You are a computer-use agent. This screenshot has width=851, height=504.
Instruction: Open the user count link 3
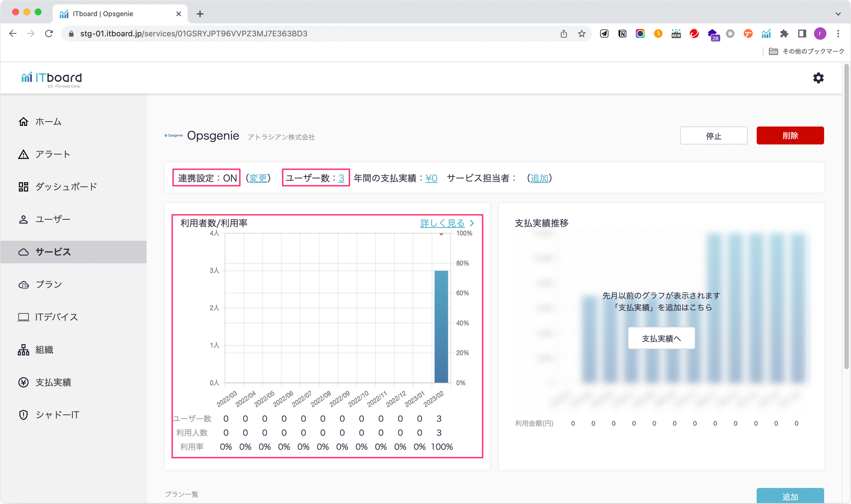click(341, 178)
